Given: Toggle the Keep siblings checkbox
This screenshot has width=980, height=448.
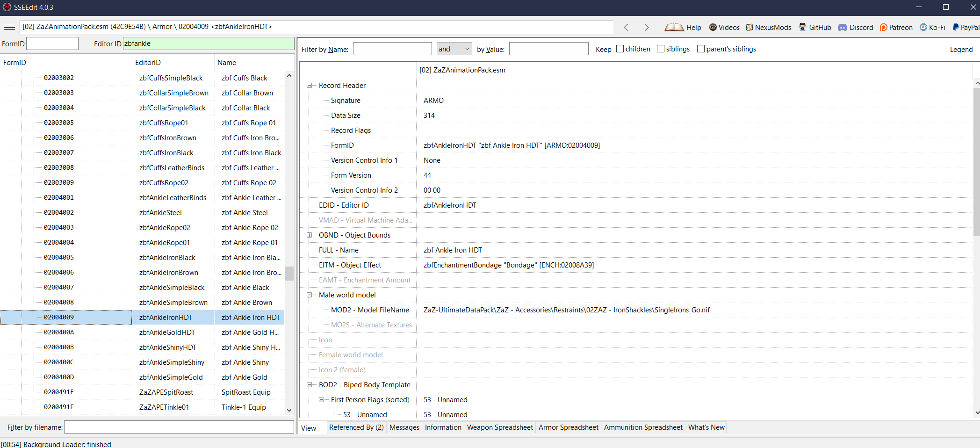Looking at the screenshot, I should point(661,49).
